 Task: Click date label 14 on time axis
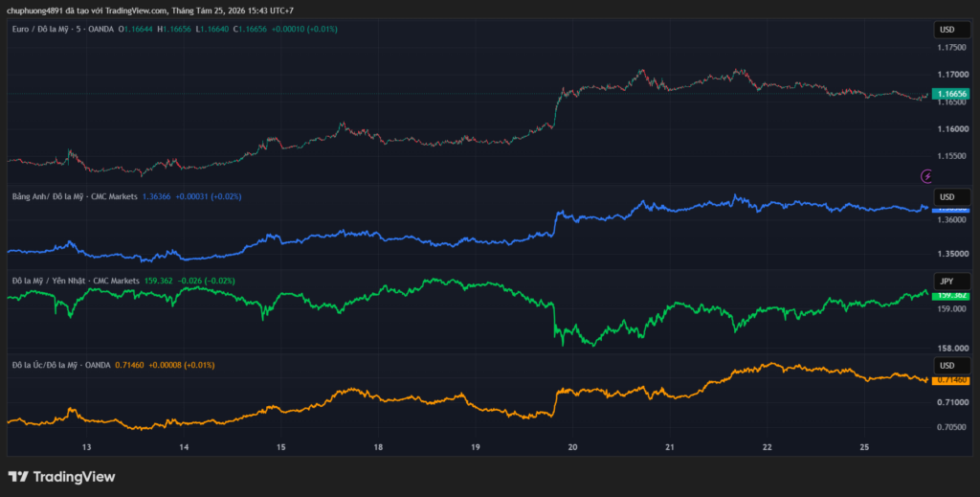[x=184, y=447]
